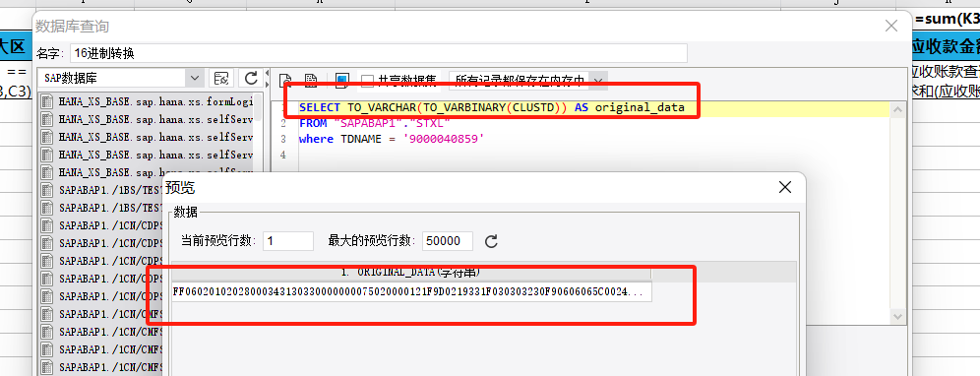980x376 pixels.
Task: Click the refresh icon beside SAP数据库 dropdown
Action: pos(251,78)
